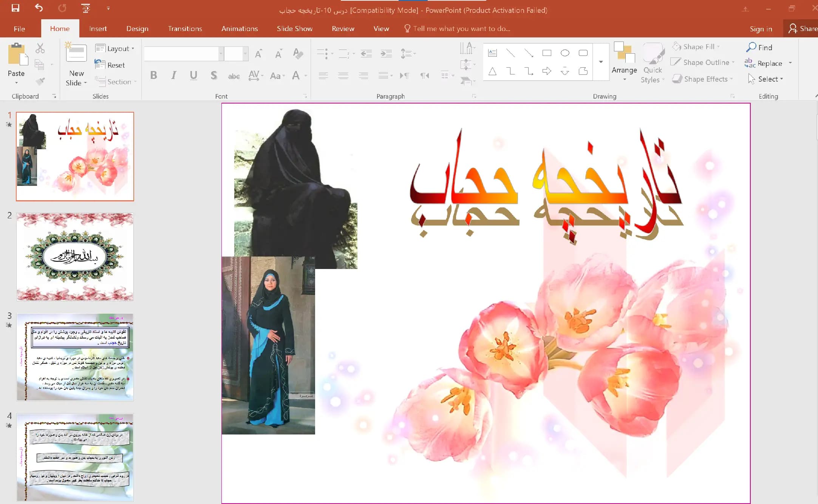The width and height of the screenshot is (818, 504).
Task: Pick the right arrow shape in the gallery
Action: pyautogui.click(x=547, y=71)
